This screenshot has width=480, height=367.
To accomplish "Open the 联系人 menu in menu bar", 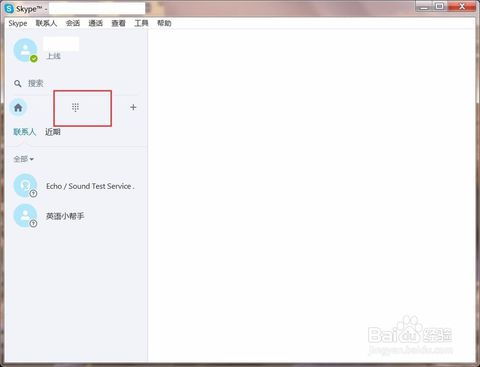I will pyautogui.click(x=46, y=23).
